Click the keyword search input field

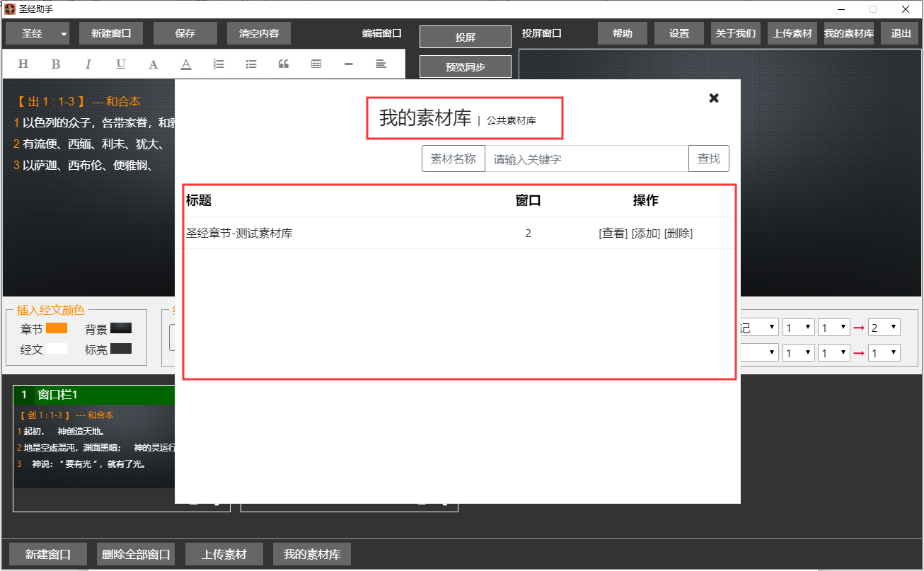[x=586, y=159]
